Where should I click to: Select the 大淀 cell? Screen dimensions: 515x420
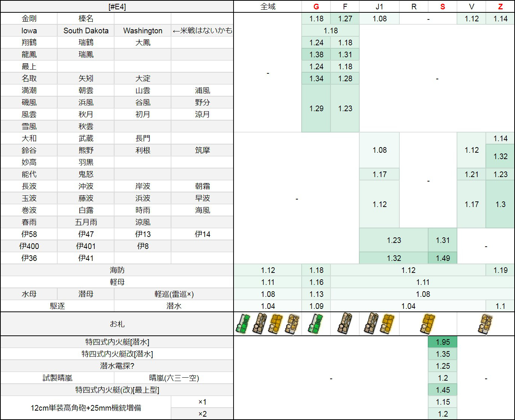[x=143, y=79]
